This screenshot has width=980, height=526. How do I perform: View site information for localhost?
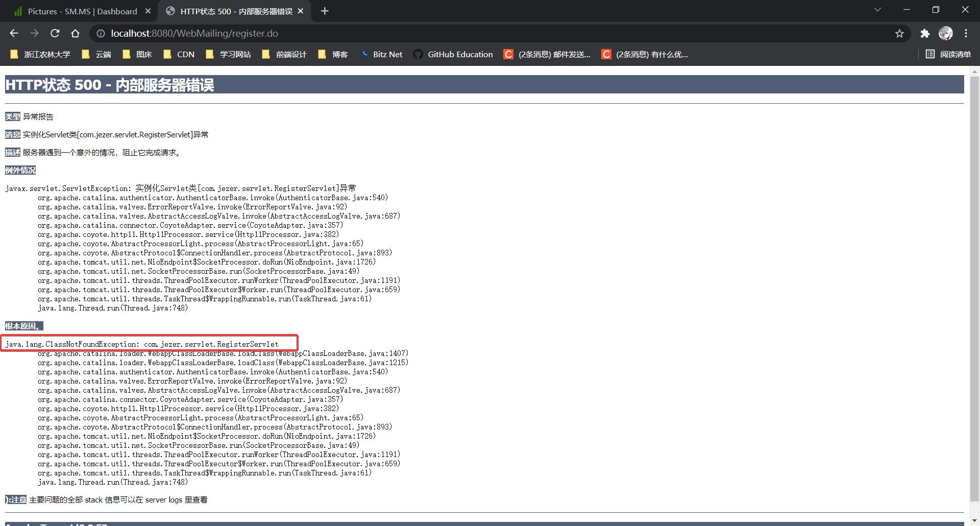[x=101, y=33]
